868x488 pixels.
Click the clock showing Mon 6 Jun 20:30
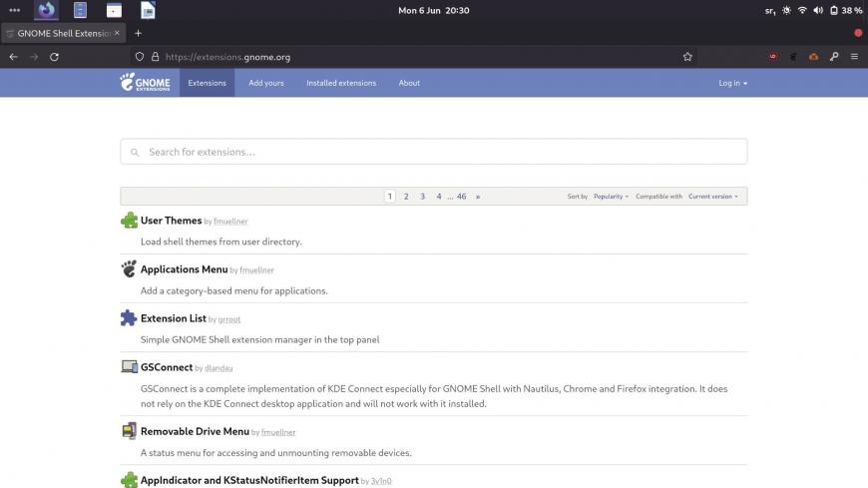click(x=434, y=11)
